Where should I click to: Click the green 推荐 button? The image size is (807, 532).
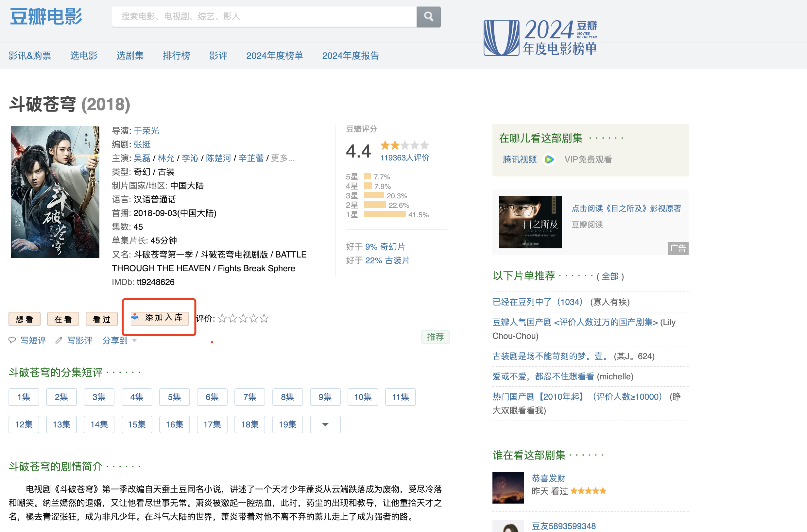click(x=436, y=337)
